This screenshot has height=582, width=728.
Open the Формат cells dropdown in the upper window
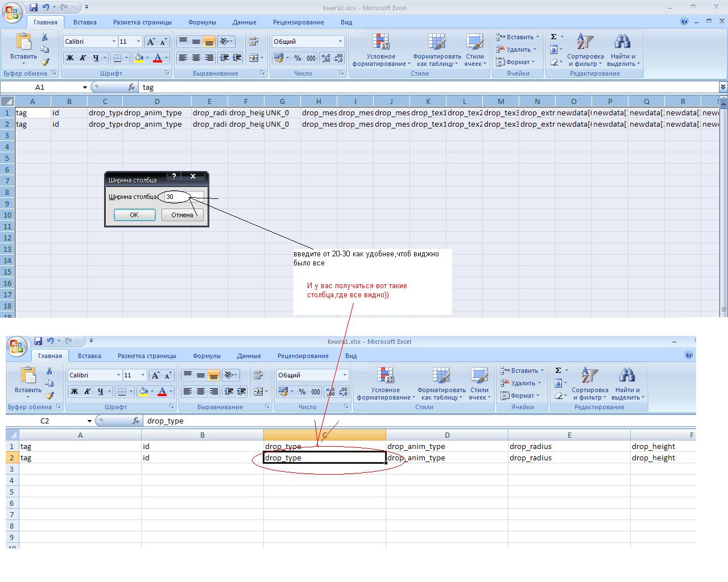click(x=516, y=62)
